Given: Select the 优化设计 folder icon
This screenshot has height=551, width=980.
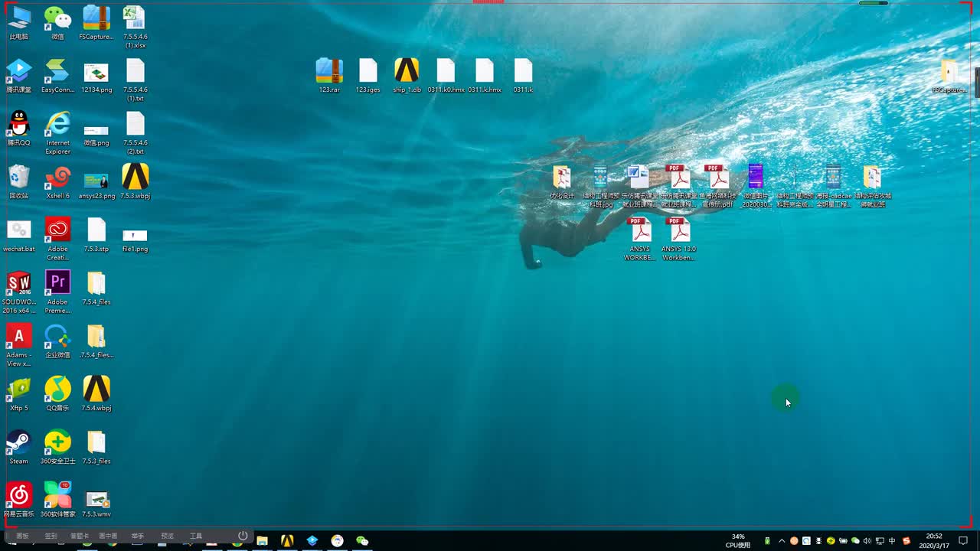Looking at the screenshot, I should [562, 181].
